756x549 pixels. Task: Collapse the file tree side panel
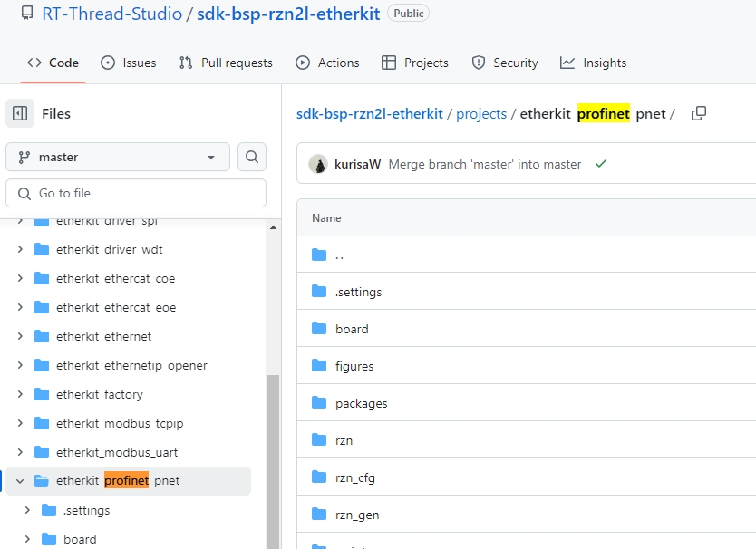pos(20,114)
